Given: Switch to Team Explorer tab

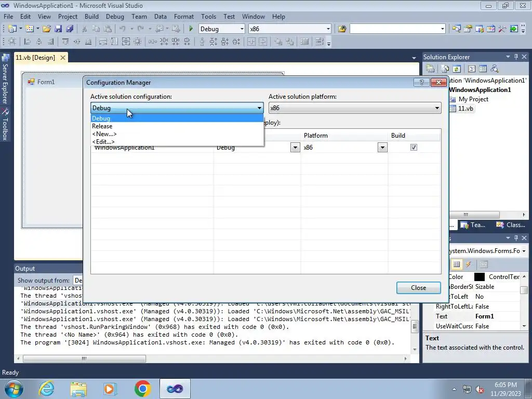Looking at the screenshot, I should [x=474, y=224].
